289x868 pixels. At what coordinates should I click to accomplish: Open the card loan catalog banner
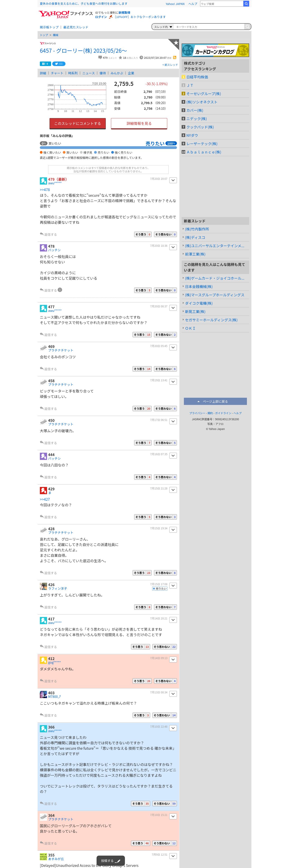tap(215, 50)
